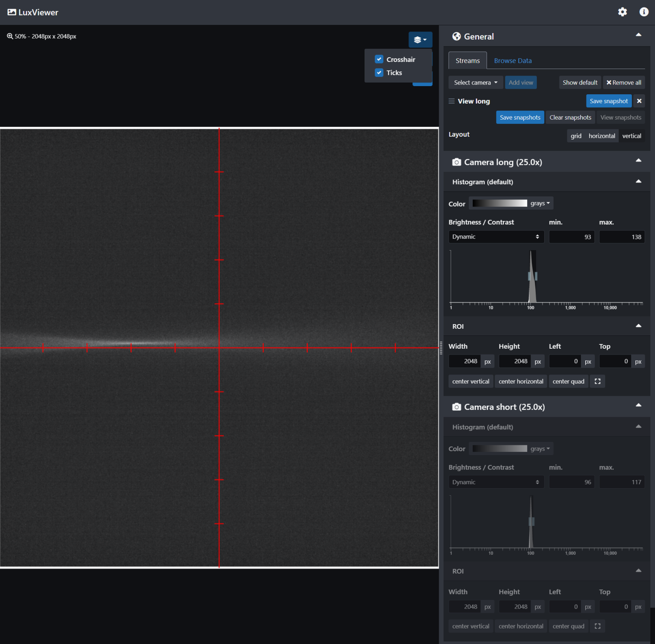Click Camera short min value 96 field

[572, 482]
